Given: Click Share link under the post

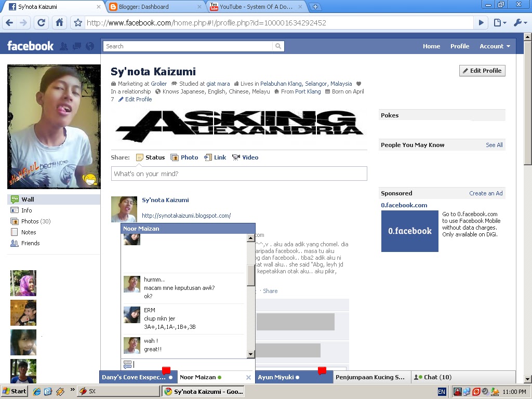Looking at the screenshot, I should pyautogui.click(x=270, y=291).
